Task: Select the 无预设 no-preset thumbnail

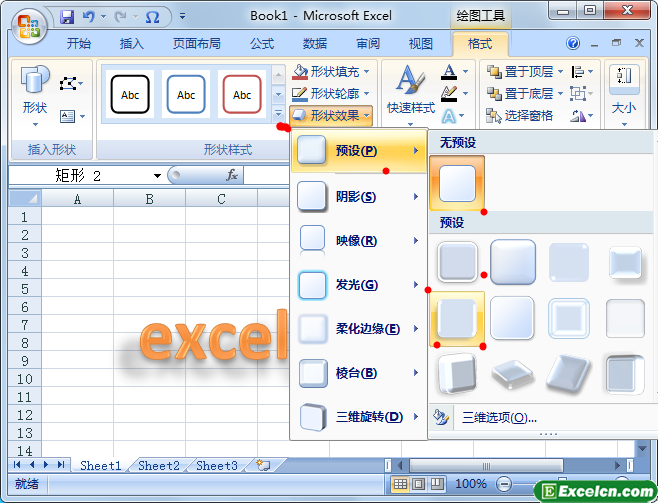Action: (457, 183)
